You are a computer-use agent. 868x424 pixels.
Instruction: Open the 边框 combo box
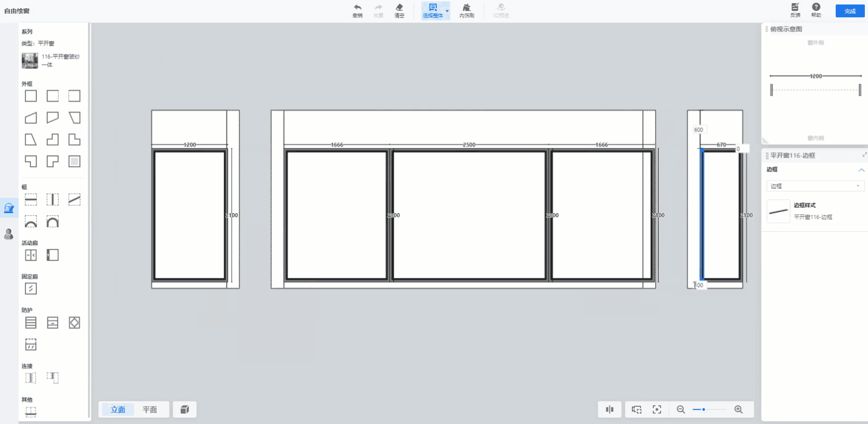point(815,186)
